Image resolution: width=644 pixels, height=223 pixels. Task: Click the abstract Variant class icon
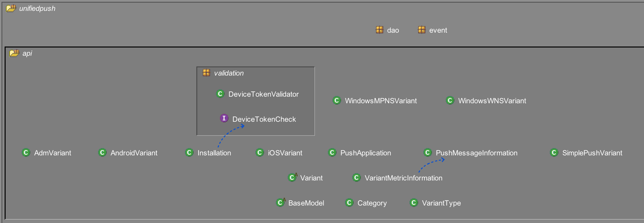coord(292,178)
